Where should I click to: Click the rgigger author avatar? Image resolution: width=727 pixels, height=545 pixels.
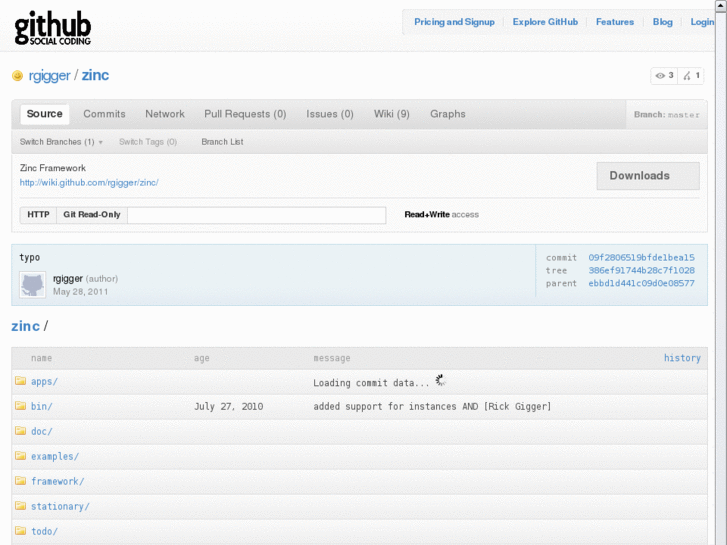coord(32,284)
